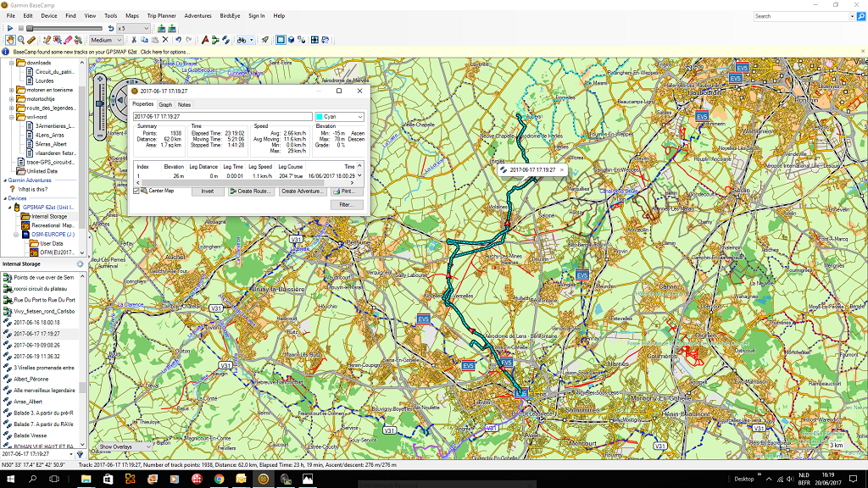Open the BirdsEye menu
This screenshot has height=488, width=868.
230,16
